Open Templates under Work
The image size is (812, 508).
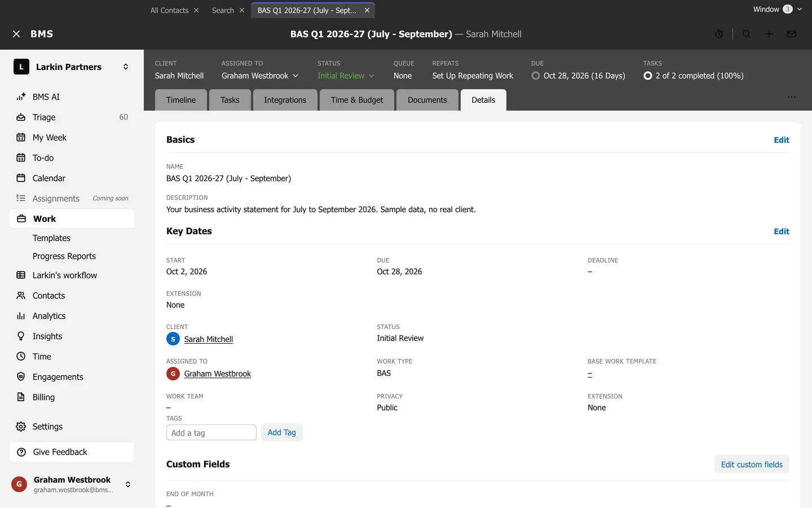pyautogui.click(x=52, y=238)
